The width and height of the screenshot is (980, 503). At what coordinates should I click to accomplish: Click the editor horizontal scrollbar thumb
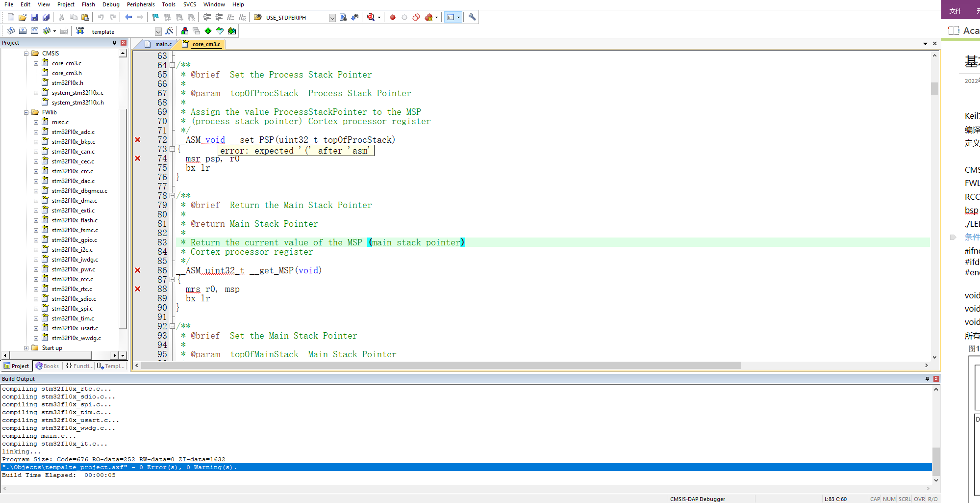441,366
